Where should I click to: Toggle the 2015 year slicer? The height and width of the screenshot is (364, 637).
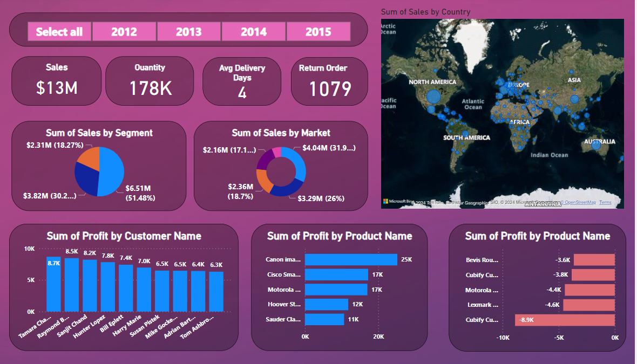[318, 32]
